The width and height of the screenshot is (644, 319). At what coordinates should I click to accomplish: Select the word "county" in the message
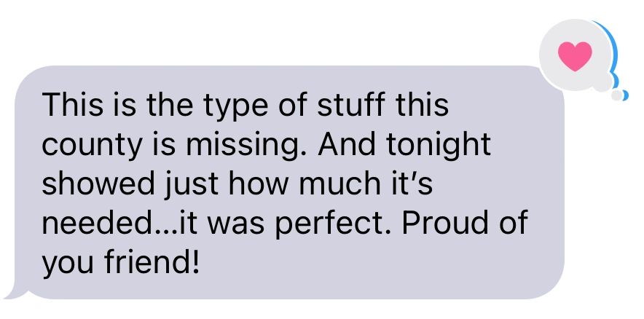pos(84,146)
